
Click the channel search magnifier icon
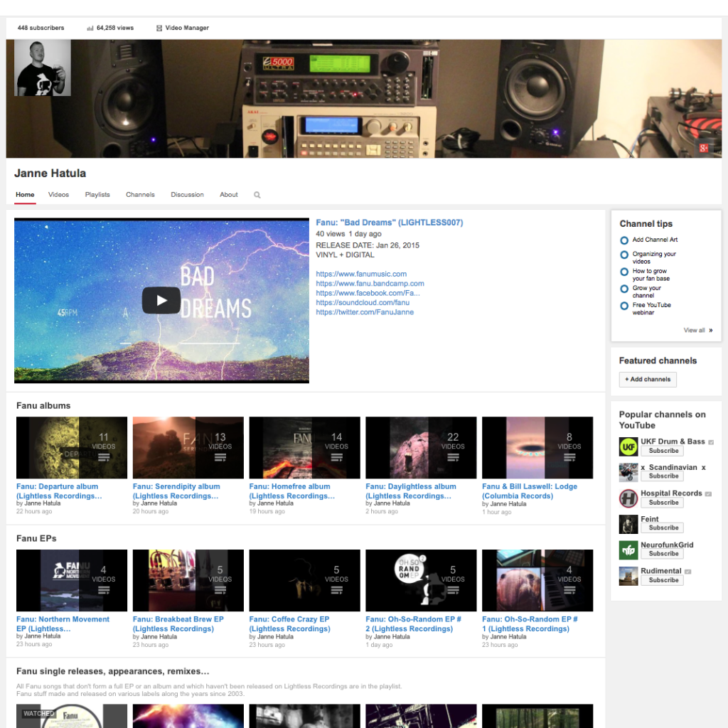pos(257,195)
